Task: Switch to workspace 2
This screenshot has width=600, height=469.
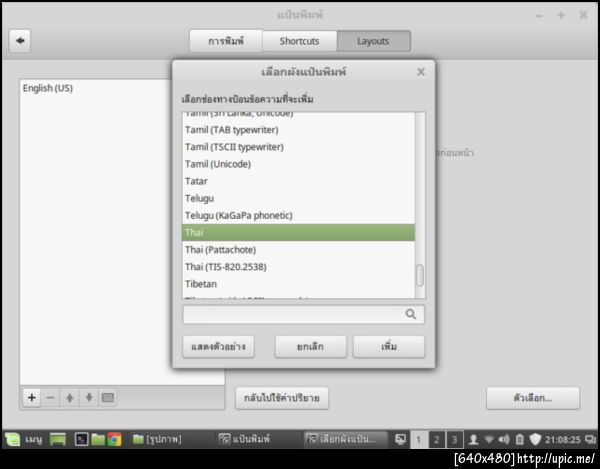Action: [x=437, y=439]
